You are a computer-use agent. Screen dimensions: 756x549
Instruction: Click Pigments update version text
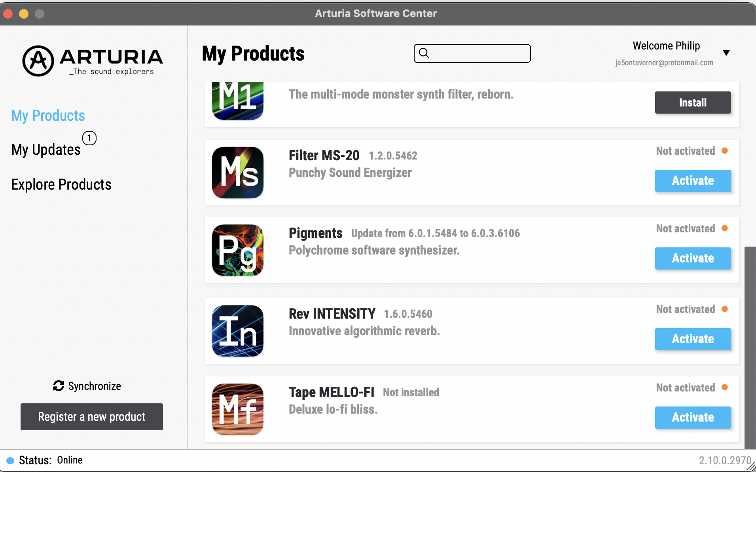[436, 234]
